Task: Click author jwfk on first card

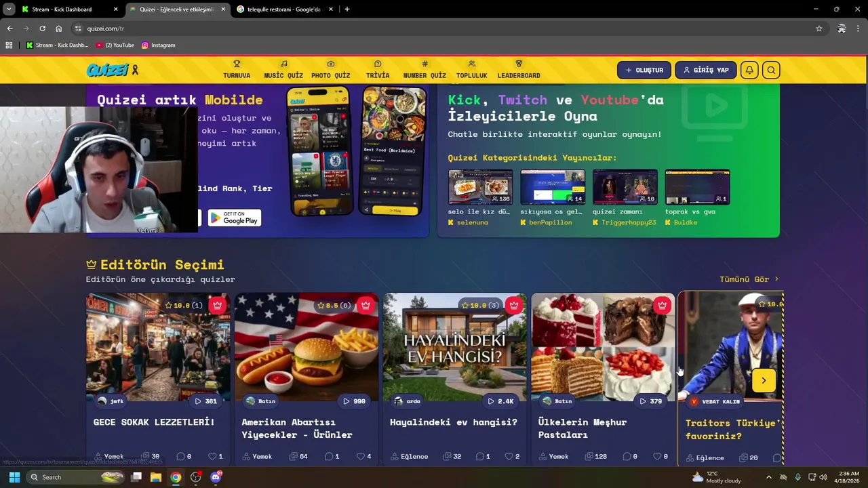Action: (111, 401)
